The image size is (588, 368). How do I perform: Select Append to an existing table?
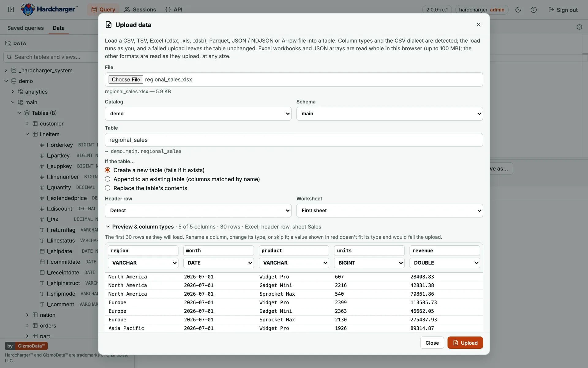107,179
